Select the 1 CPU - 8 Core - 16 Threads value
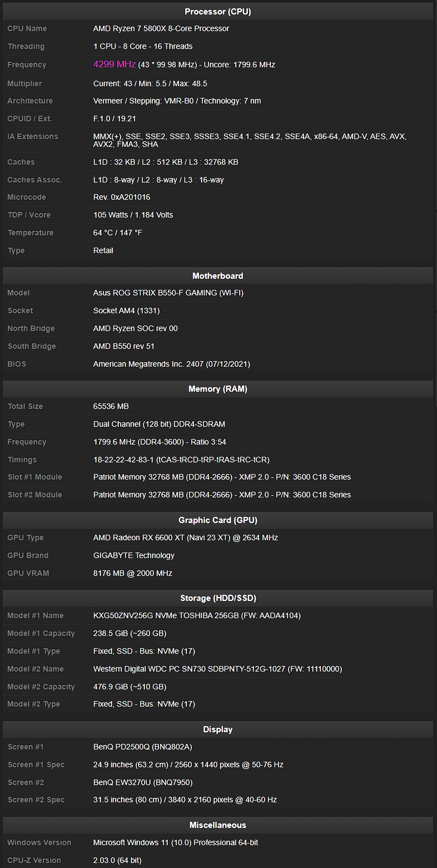 pyautogui.click(x=143, y=46)
